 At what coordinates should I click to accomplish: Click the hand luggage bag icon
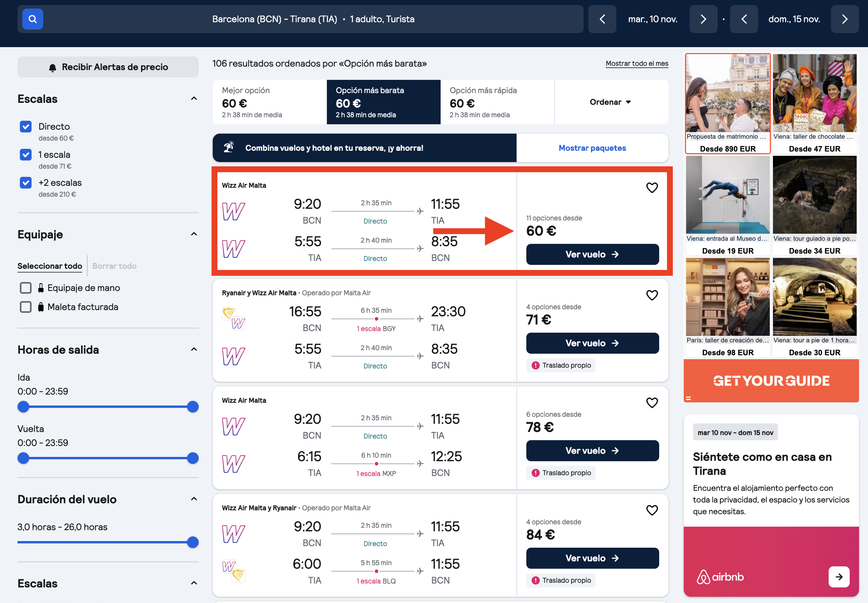click(x=41, y=288)
